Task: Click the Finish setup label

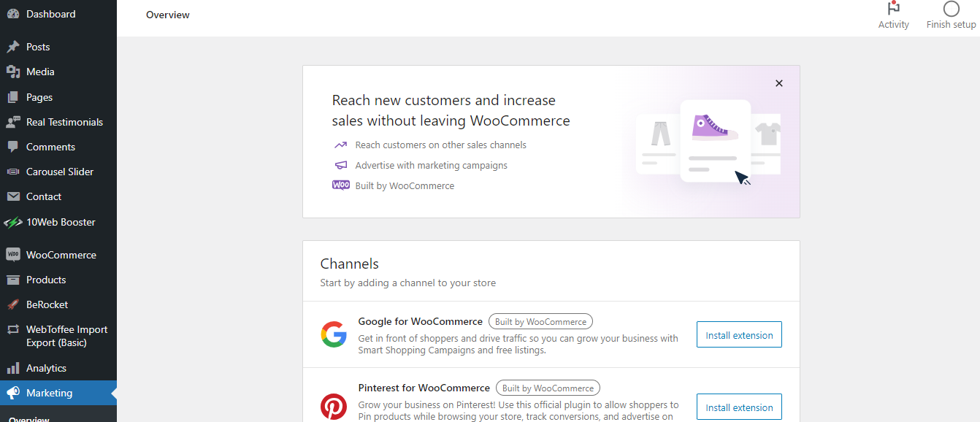Action: 952,25
